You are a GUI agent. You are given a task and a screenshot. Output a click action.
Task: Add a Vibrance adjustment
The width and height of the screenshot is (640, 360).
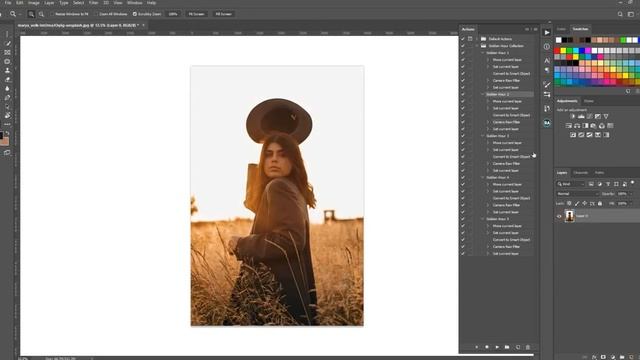point(606,116)
